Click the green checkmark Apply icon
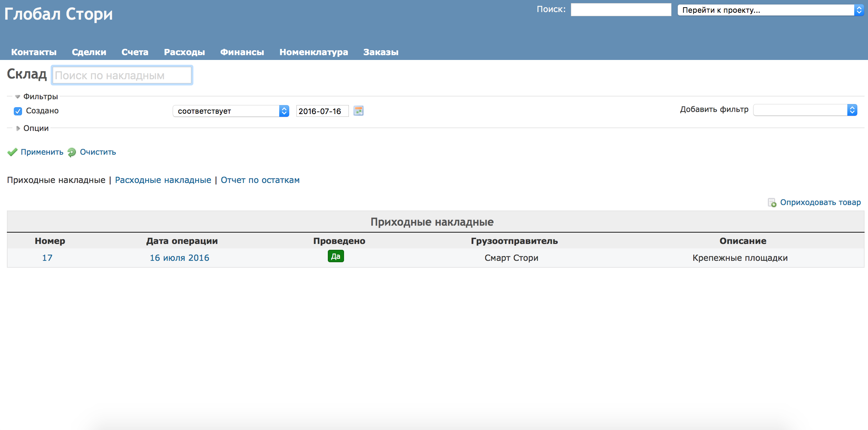 click(12, 152)
